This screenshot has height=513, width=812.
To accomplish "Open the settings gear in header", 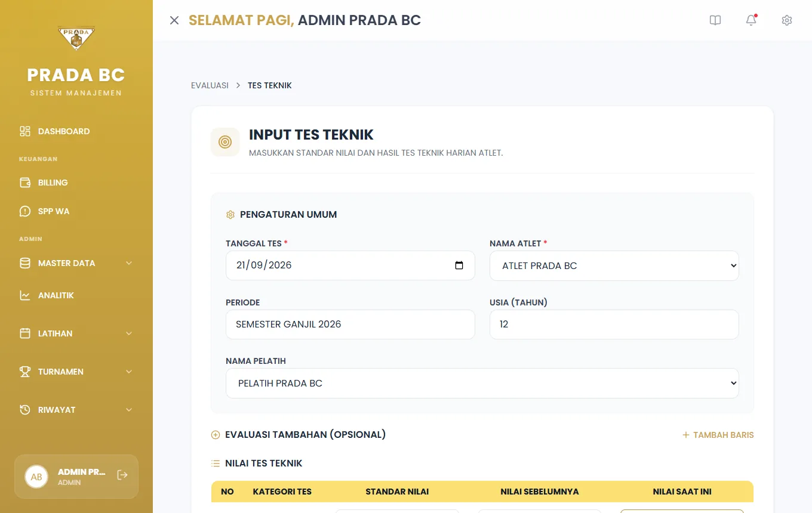I will tap(787, 20).
